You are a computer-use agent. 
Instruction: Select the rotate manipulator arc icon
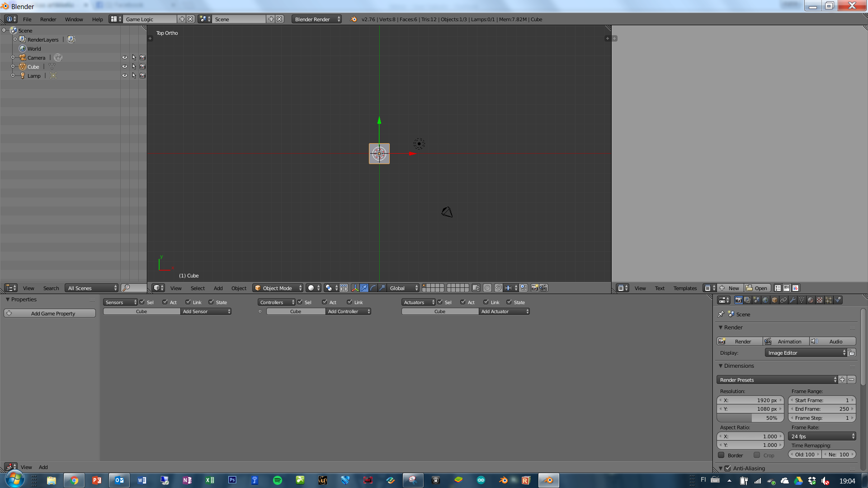click(373, 288)
